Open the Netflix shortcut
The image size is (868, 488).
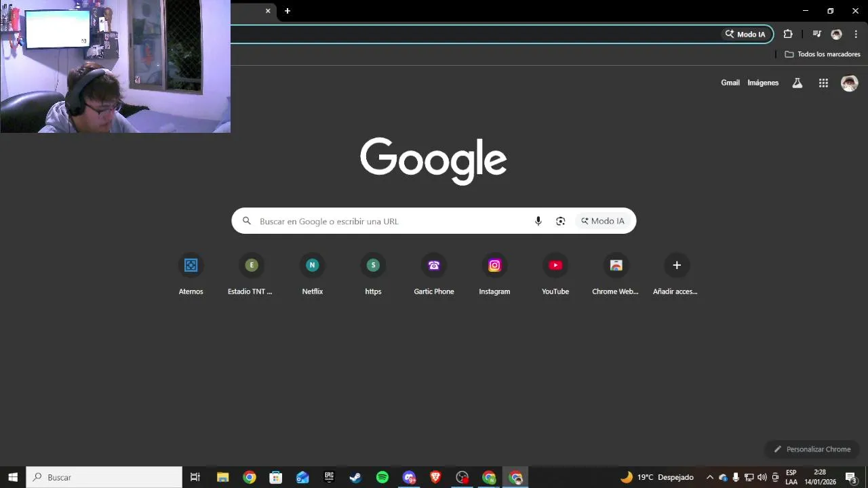click(312, 274)
